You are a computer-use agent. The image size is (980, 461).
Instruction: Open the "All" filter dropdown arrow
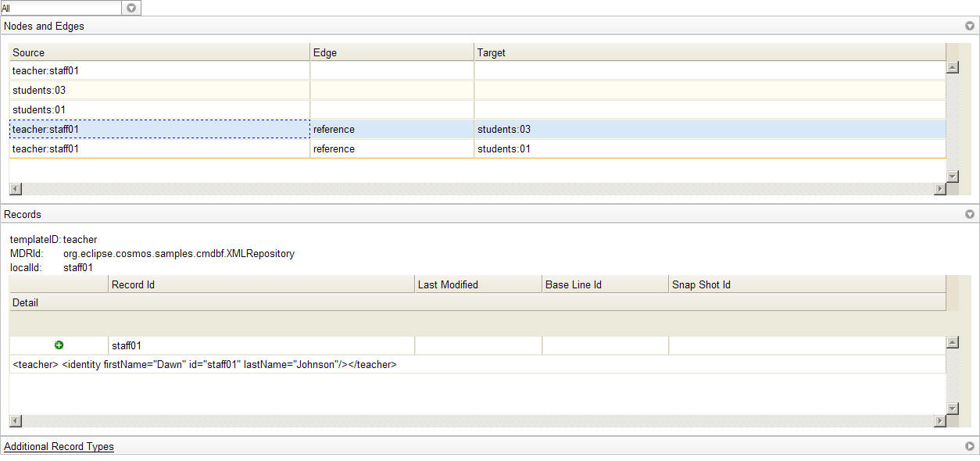pos(131,8)
